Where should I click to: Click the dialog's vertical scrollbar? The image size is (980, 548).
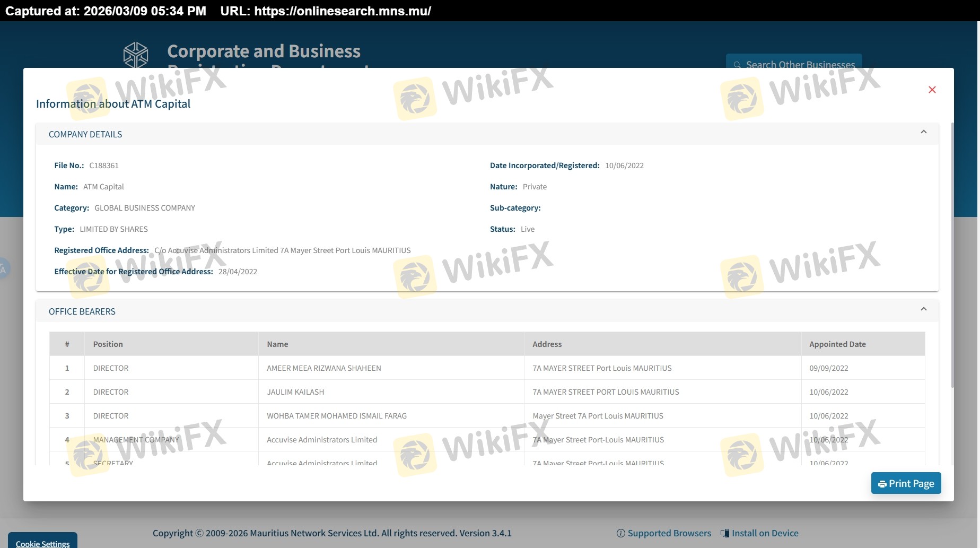pyautogui.click(x=952, y=255)
